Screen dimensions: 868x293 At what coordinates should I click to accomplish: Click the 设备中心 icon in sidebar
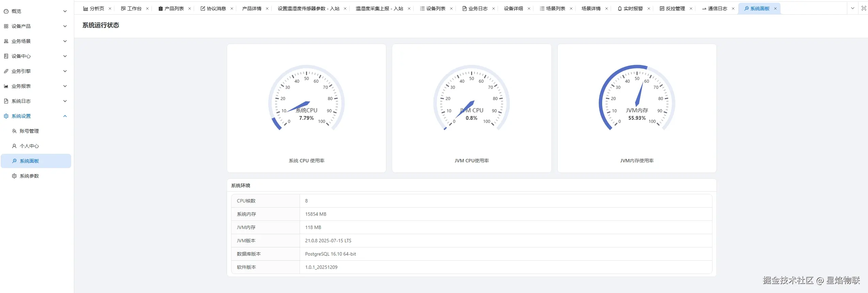pyautogui.click(x=6, y=56)
